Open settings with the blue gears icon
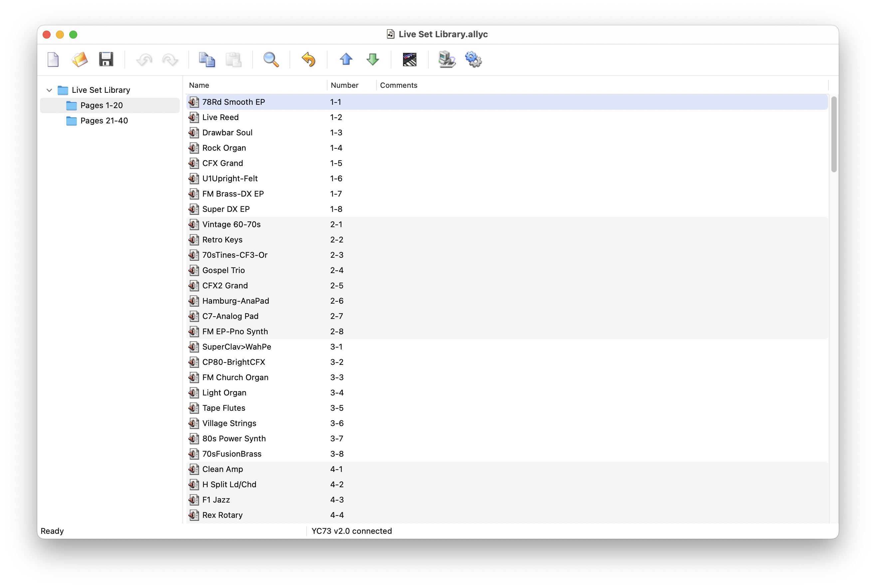This screenshot has height=588, width=876. pos(474,59)
